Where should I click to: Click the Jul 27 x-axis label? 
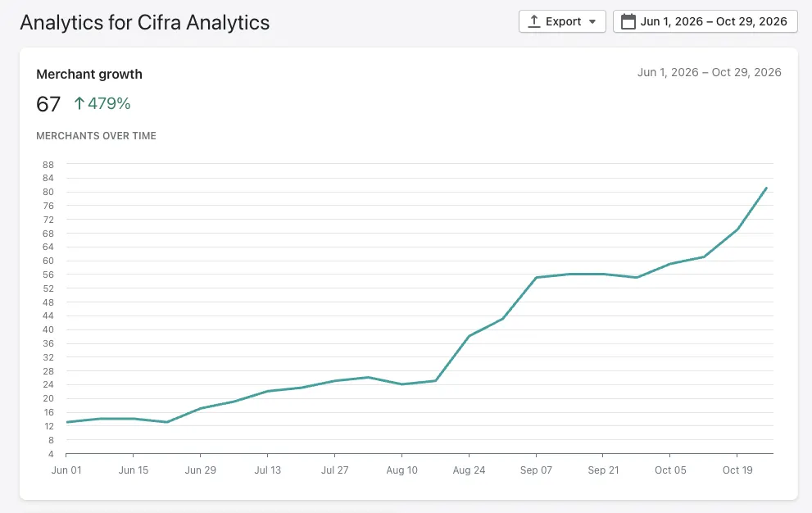tap(334, 470)
